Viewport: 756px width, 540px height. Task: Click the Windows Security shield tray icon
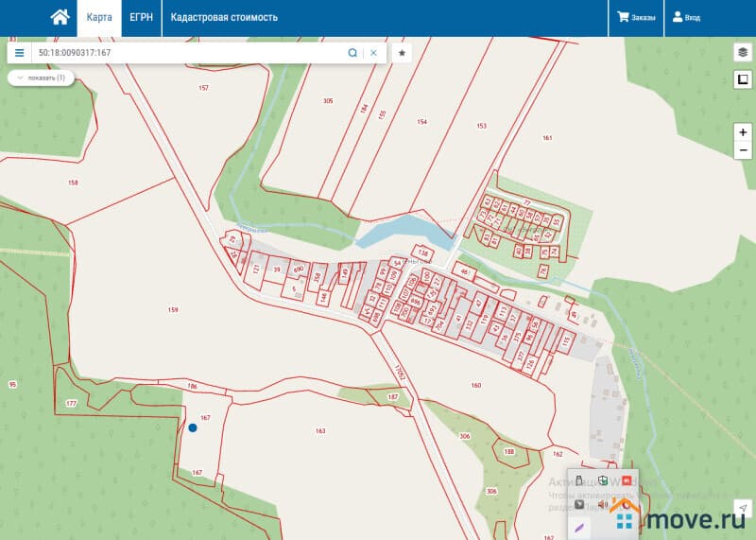(x=602, y=481)
